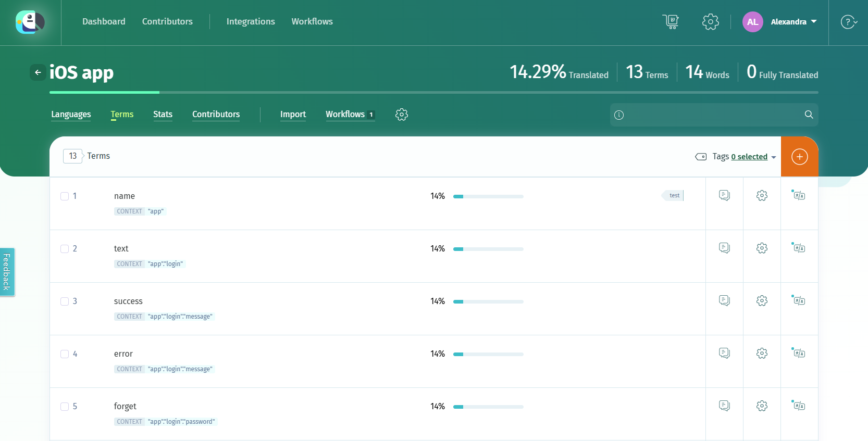Open account settings gear in top bar
Image resolution: width=868 pixels, height=441 pixels.
pos(710,21)
